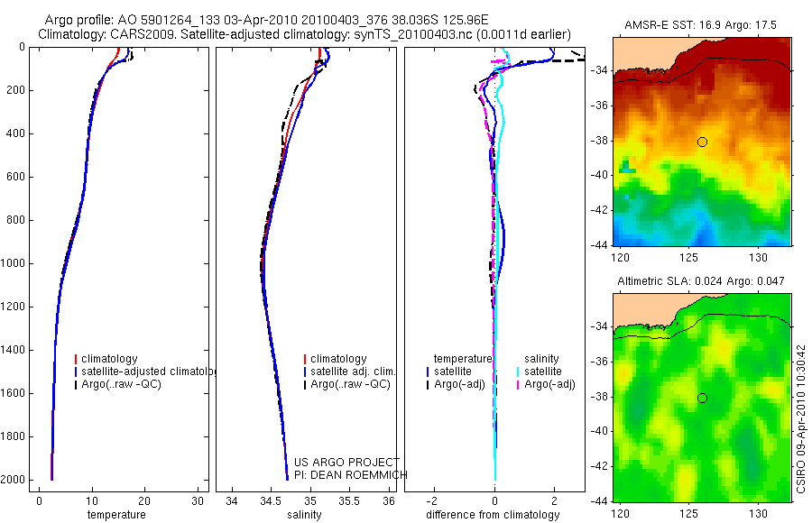Click the Argo profile title line

tap(266, 20)
